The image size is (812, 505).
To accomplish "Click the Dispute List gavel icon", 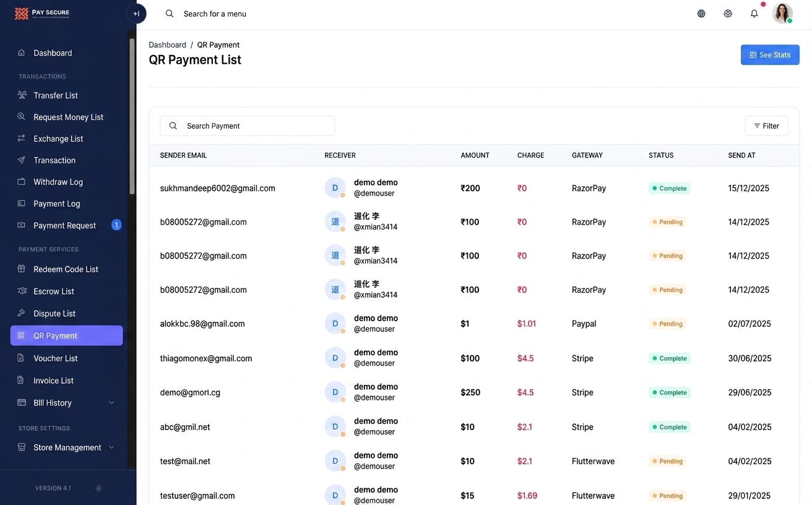I will [22, 314].
